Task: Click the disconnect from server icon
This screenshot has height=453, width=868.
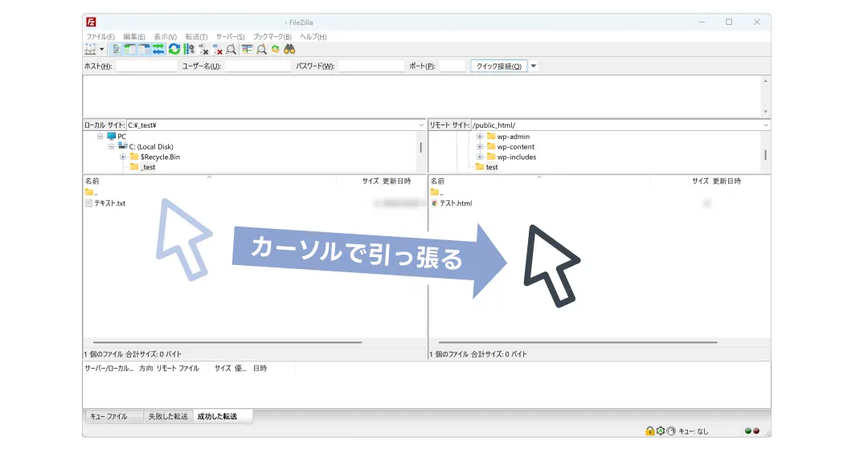Action: point(217,50)
